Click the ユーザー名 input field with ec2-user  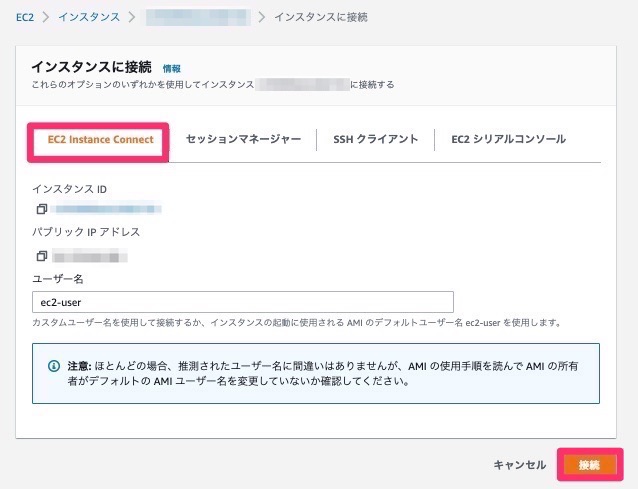click(243, 302)
